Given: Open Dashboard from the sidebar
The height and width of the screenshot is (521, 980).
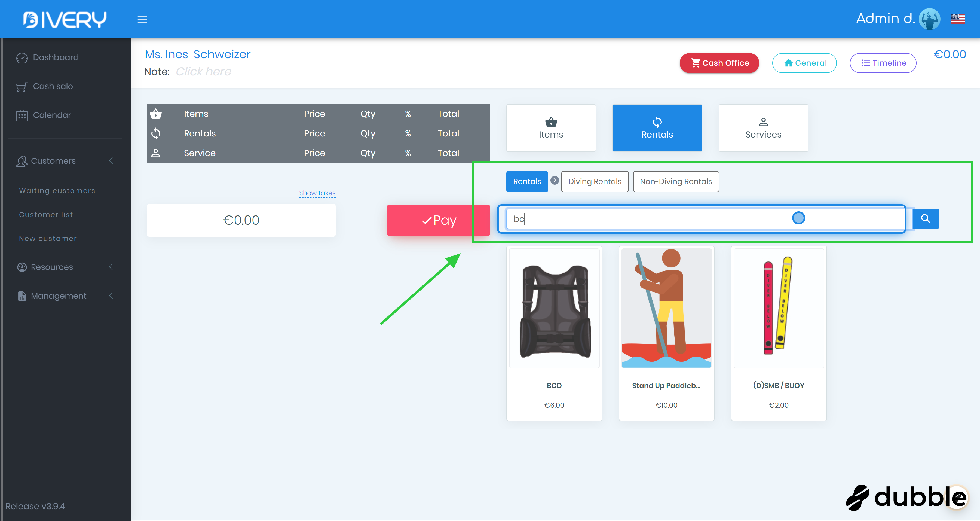Looking at the screenshot, I should [x=56, y=57].
